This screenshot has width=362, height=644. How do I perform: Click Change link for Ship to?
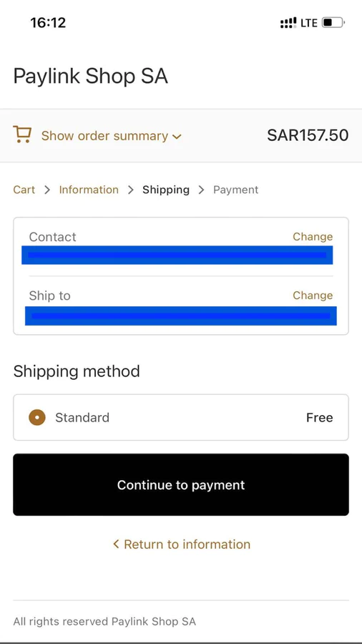pyautogui.click(x=313, y=296)
